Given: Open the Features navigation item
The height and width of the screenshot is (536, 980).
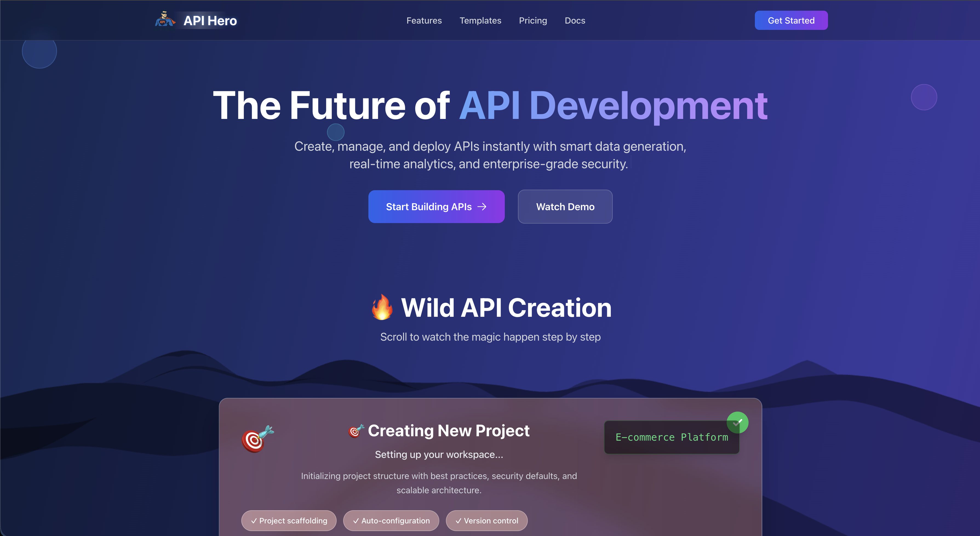Looking at the screenshot, I should (424, 21).
